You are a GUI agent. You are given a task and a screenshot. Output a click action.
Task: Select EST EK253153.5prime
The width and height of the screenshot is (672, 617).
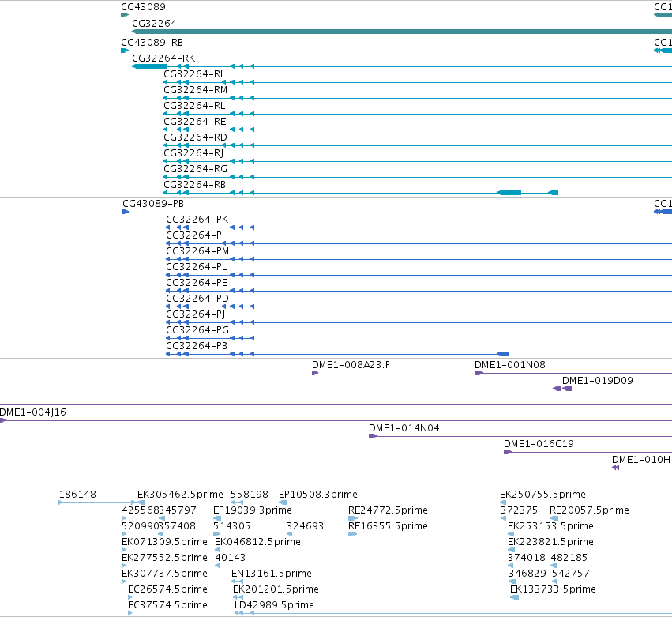pyautogui.click(x=550, y=526)
